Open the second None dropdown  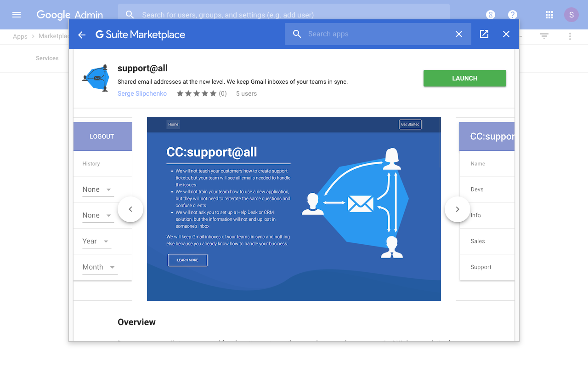(98, 215)
